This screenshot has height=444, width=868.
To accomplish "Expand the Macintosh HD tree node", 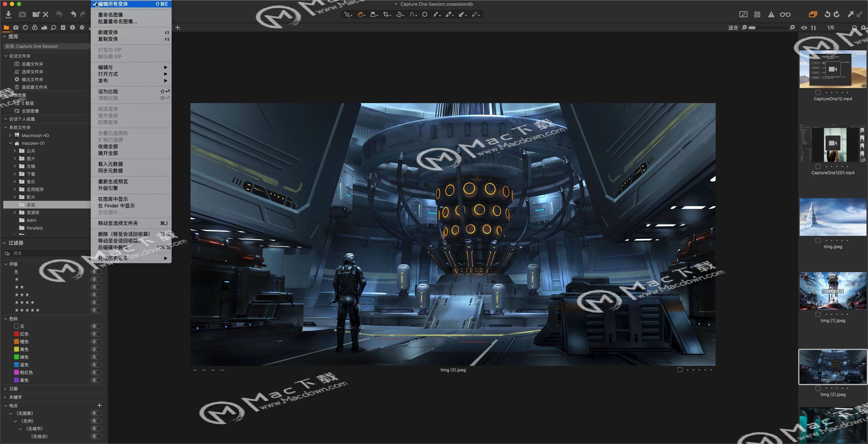I will [x=10, y=135].
